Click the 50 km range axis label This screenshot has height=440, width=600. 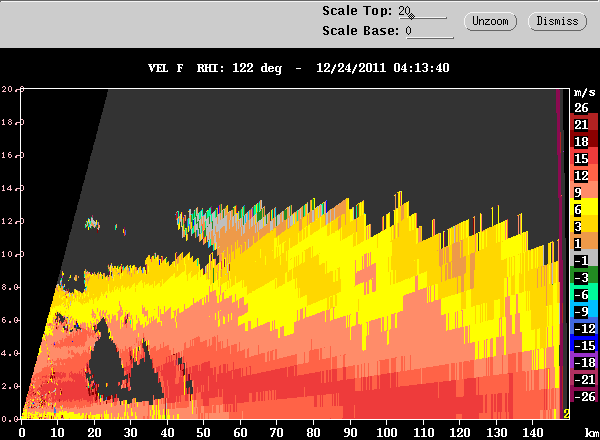pos(204,433)
